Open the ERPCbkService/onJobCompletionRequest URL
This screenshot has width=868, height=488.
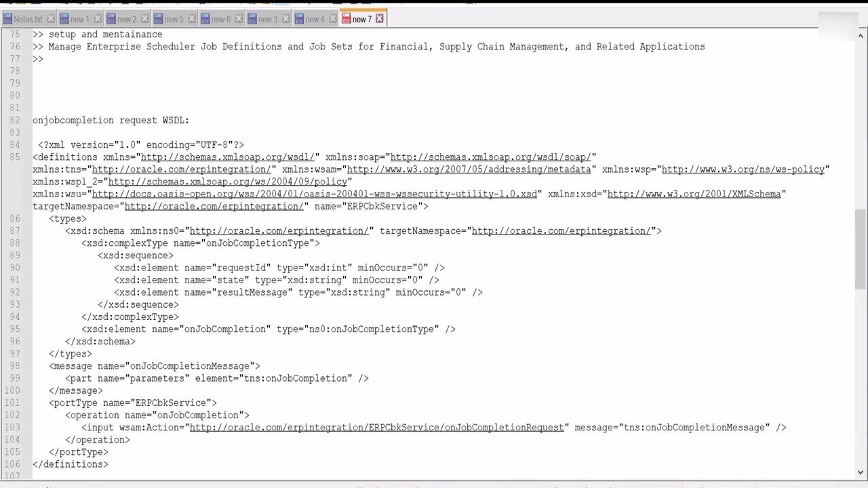[x=377, y=428]
